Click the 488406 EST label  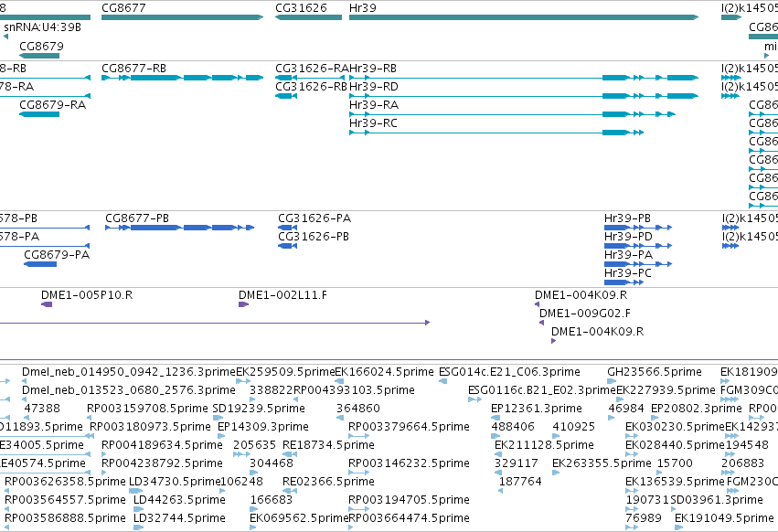[513, 427]
